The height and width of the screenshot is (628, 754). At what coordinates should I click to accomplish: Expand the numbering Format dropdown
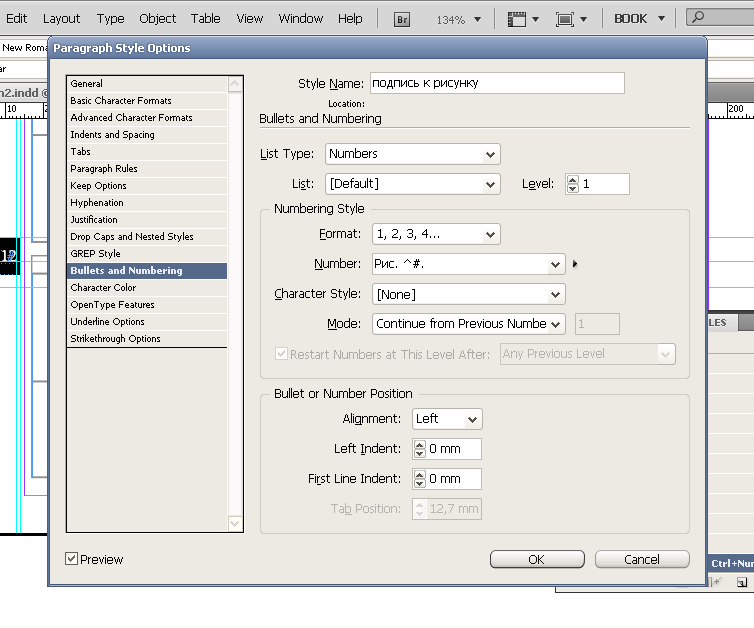(436, 234)
